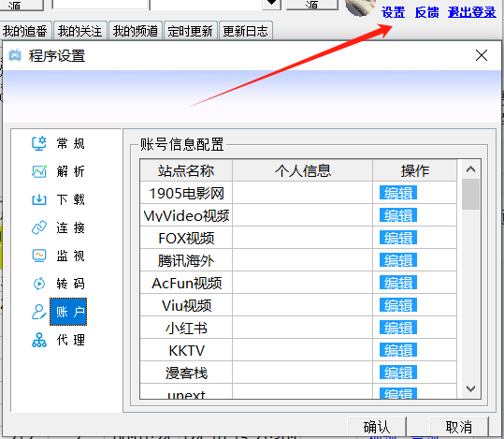
Task: Close the 程序设置 dialog
Action: (482, 55)
